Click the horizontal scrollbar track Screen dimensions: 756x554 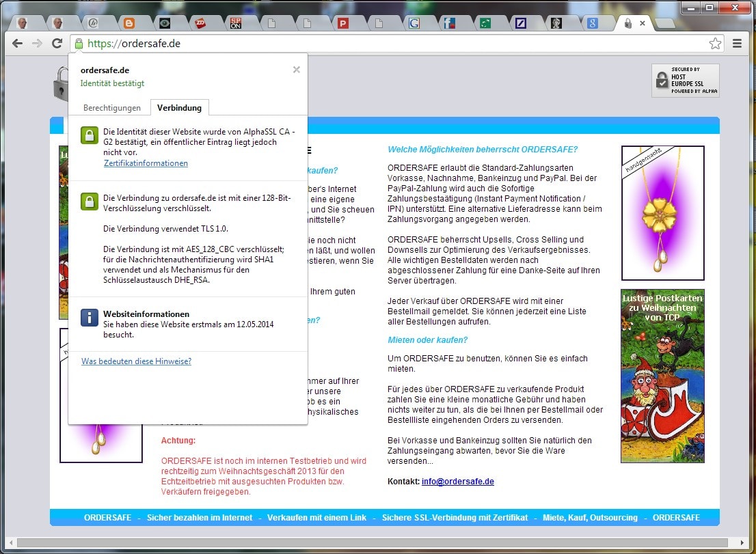[x=373, y=543]
